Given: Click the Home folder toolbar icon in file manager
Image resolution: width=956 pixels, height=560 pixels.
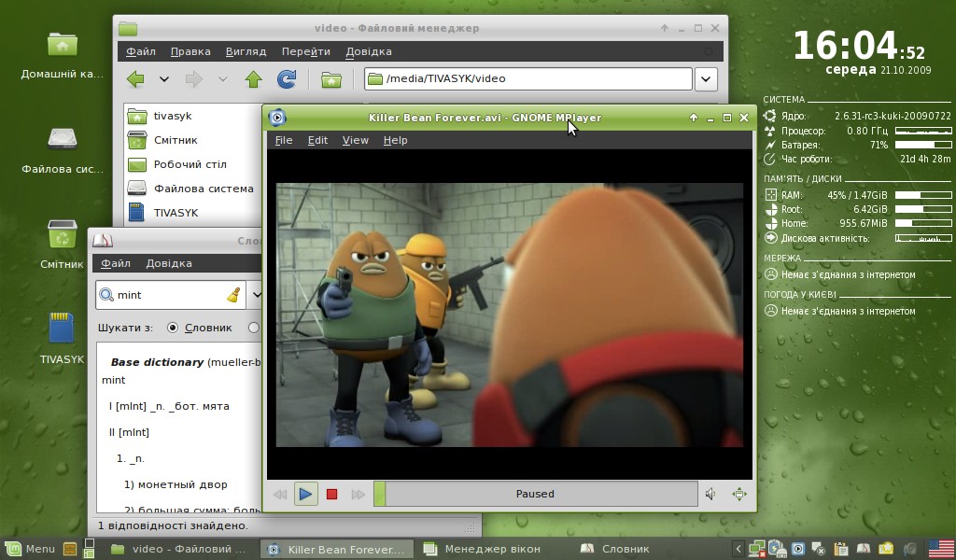Looking at the screenshot, I should click(331, 79).
